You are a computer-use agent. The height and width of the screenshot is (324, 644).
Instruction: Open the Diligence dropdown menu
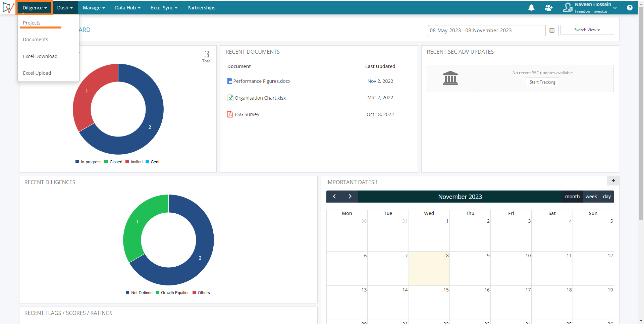pyautogui.click(x=35, y=8)
